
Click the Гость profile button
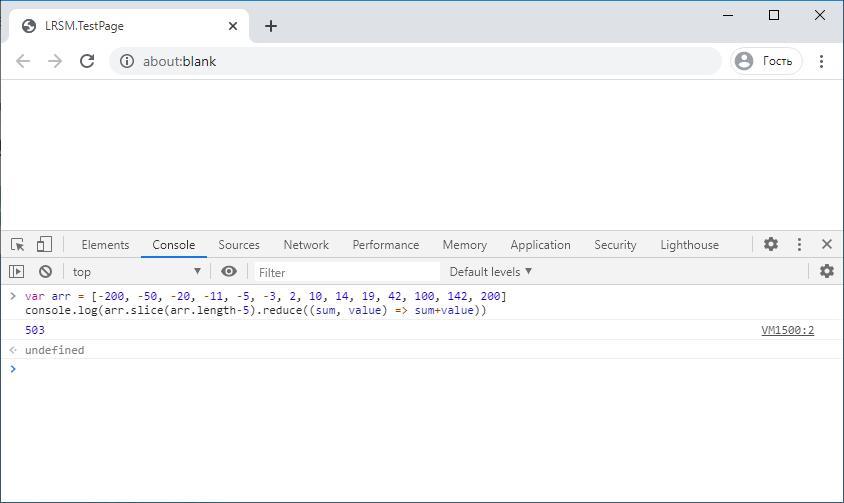point(766,61)
